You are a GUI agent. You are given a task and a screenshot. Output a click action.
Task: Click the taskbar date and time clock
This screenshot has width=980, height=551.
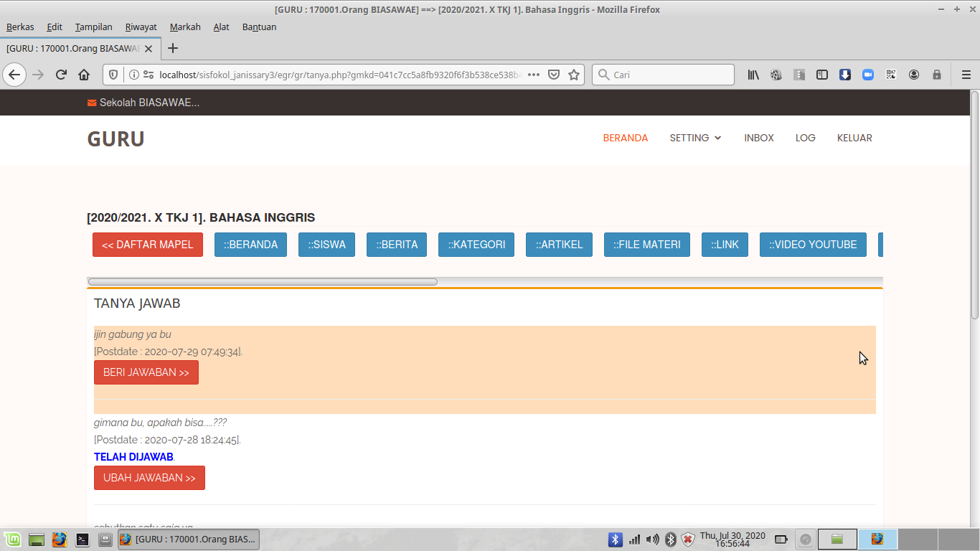732,540
